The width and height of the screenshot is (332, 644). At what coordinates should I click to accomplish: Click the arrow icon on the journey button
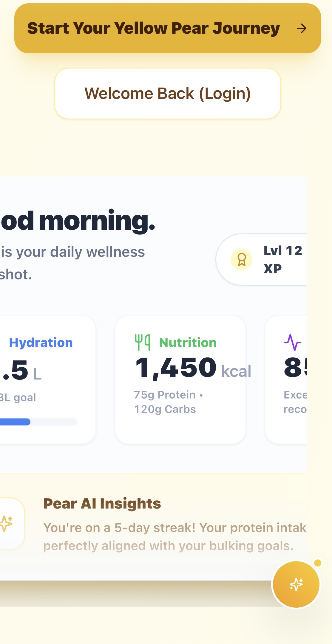(302, 29)
